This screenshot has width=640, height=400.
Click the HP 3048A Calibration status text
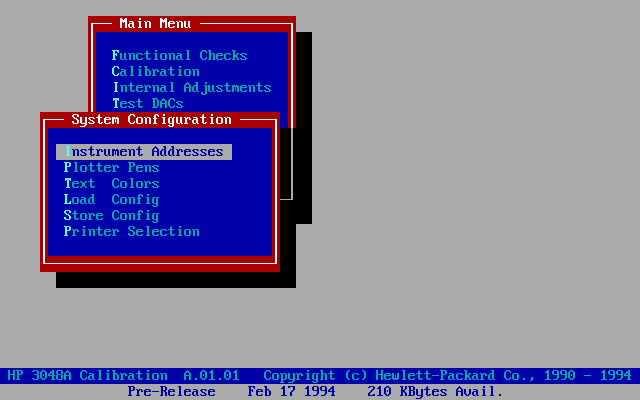[x=87, y=376]
